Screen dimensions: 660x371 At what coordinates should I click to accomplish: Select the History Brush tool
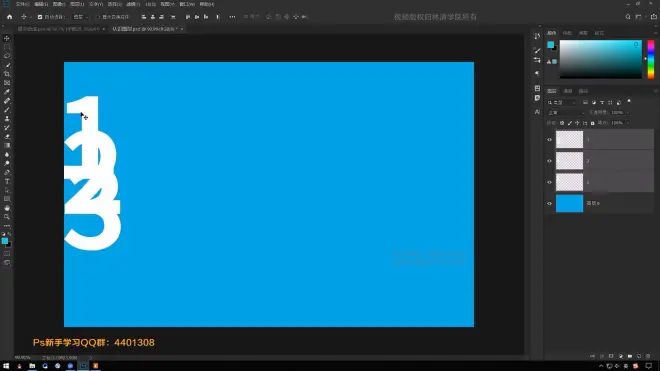pos(7,128)
